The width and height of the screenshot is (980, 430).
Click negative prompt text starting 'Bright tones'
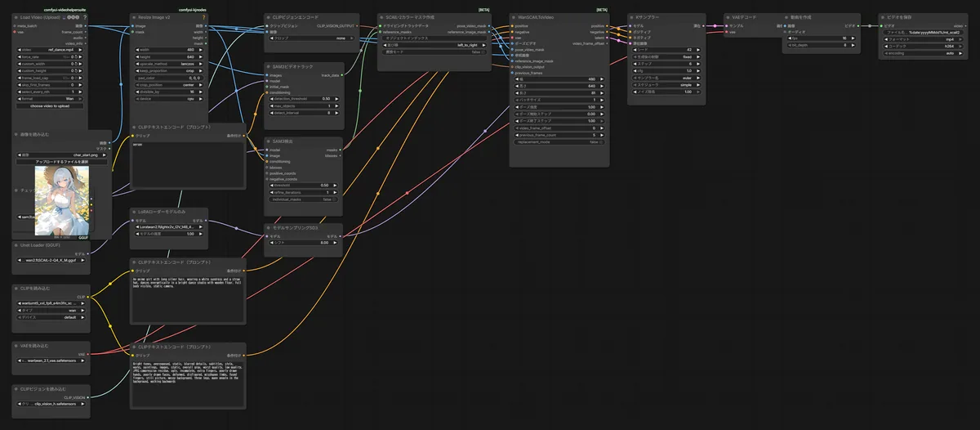(x=188, y=384)
